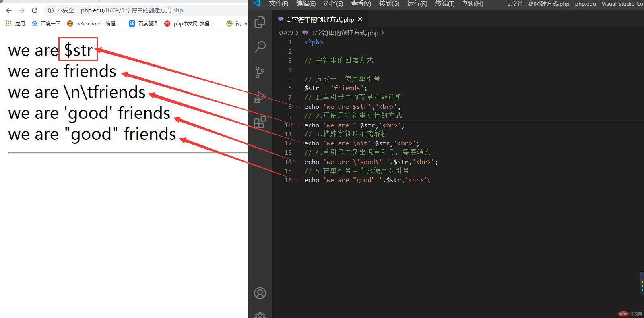Viewport: 644px width, 318px height.
Task: Open the Run and Debug view
Action: point(260,97)
